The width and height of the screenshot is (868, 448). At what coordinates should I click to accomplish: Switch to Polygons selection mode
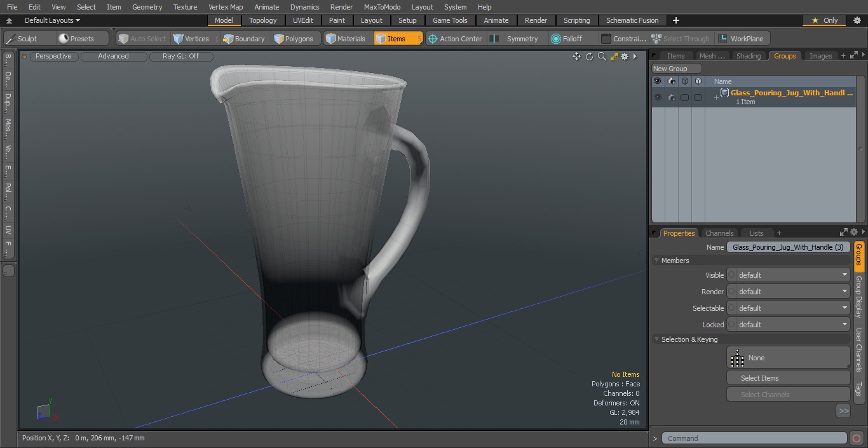coord(294,39)
